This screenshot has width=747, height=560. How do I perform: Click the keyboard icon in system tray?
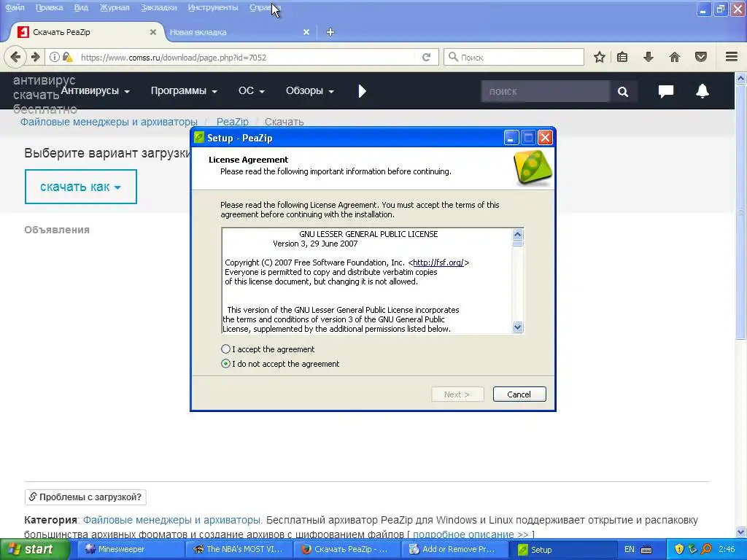646,550
